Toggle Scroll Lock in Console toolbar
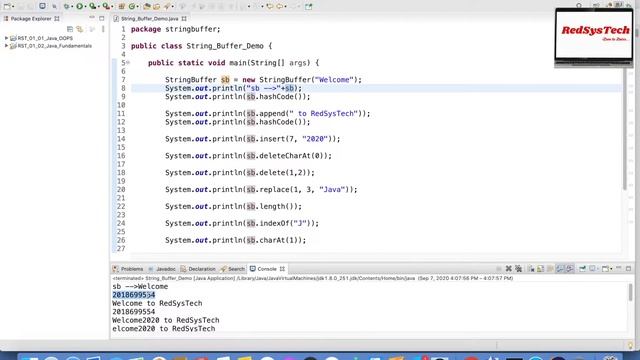This screenshot has width=640, height=360. tap(540, 269)
